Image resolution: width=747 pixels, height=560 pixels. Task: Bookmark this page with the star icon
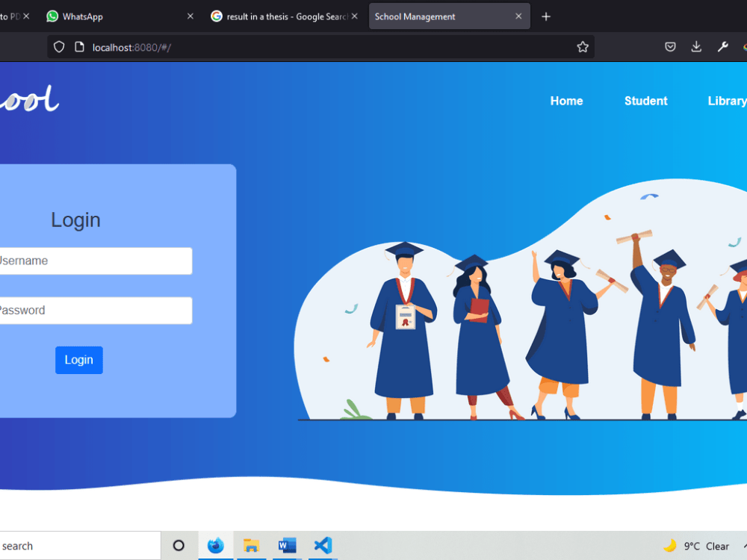(x=583, y=46)
